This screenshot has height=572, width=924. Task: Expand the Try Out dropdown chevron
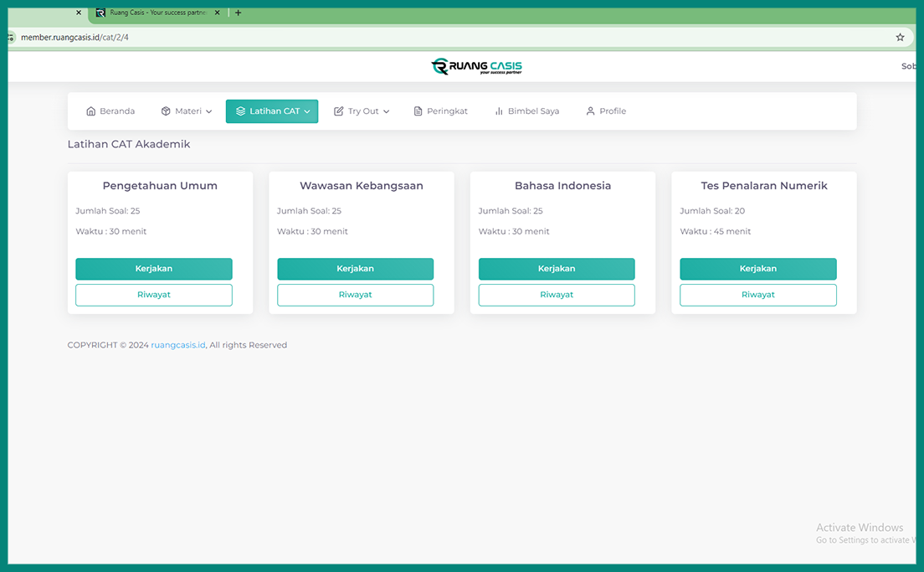(x=387, y=111)
